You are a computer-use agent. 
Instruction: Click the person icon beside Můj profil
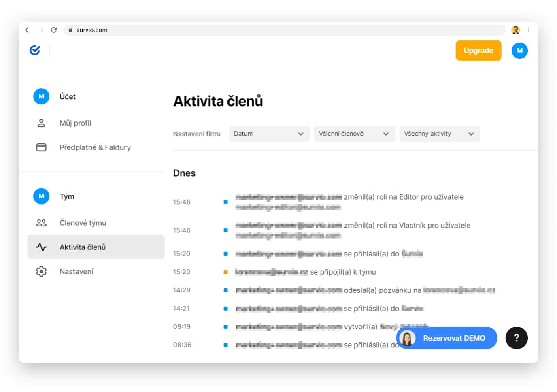[x=41, y=123]
